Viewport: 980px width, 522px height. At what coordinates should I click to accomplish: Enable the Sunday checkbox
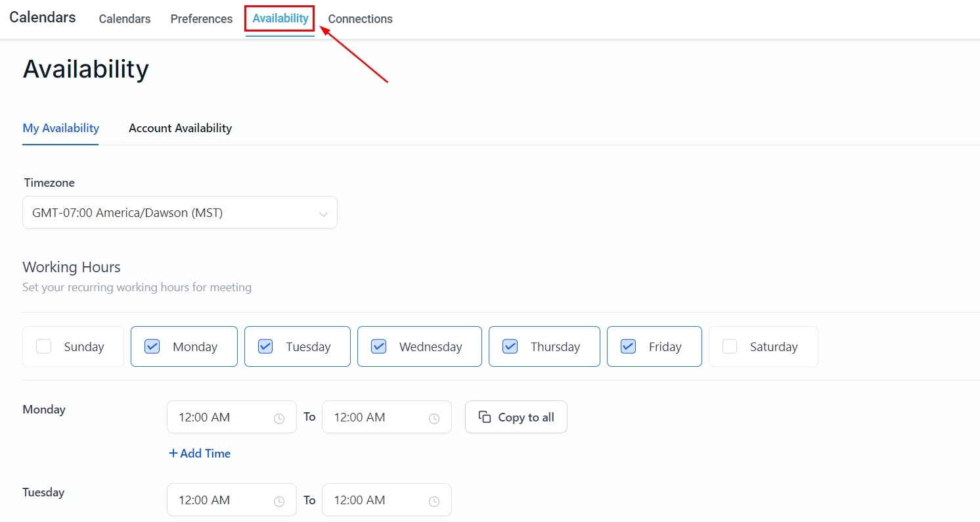coord(44,346)
